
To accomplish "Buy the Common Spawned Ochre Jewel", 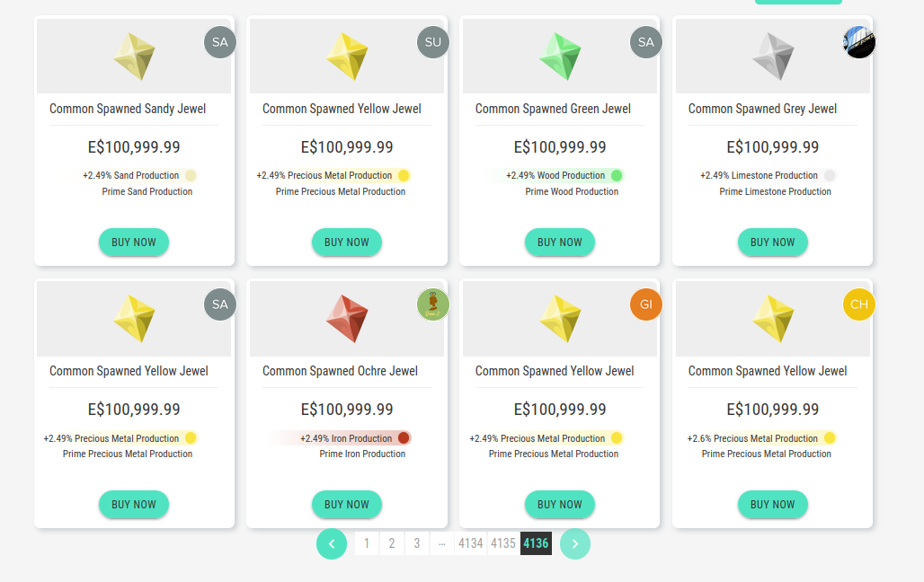I will click(x=347, y=504).
